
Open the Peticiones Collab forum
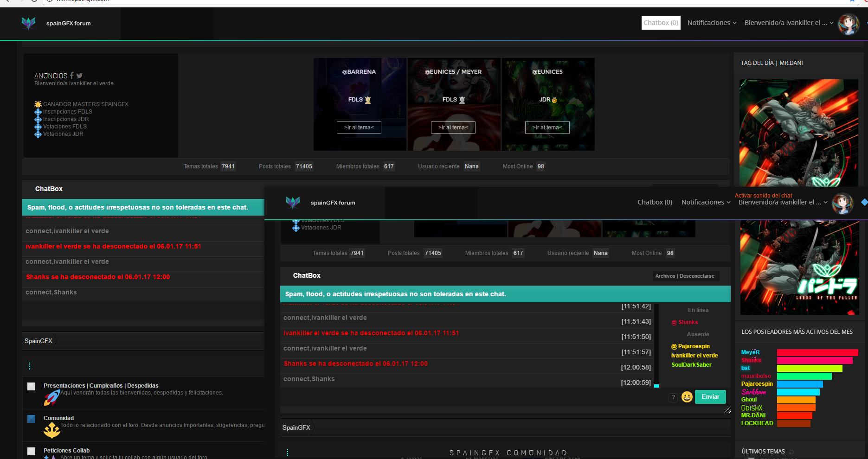point(66,451)
